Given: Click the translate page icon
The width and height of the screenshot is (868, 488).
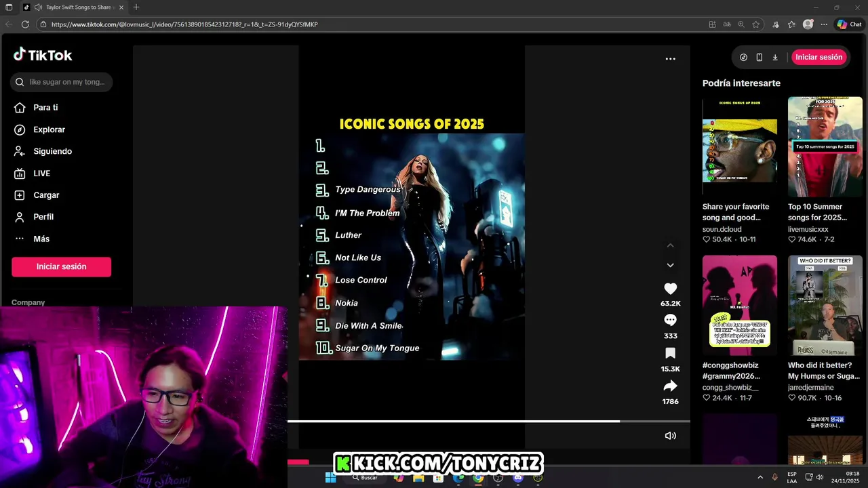Looking at the screenshot, I should [727, 24].
